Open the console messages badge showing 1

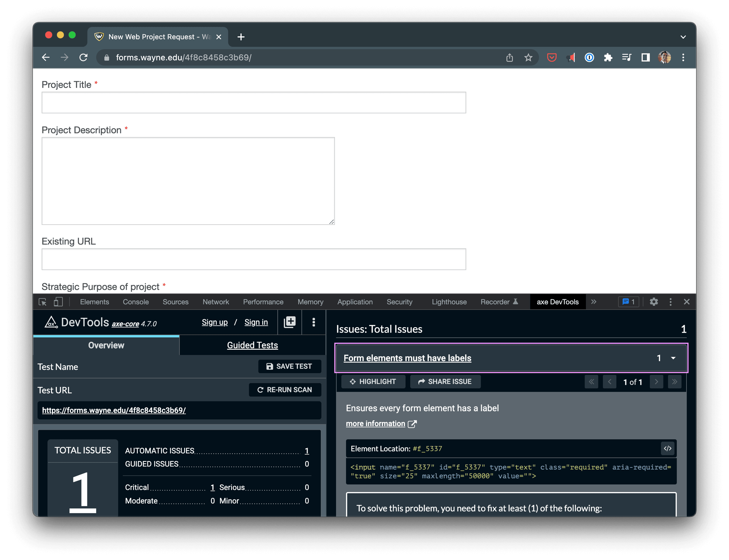click(628, 302)
